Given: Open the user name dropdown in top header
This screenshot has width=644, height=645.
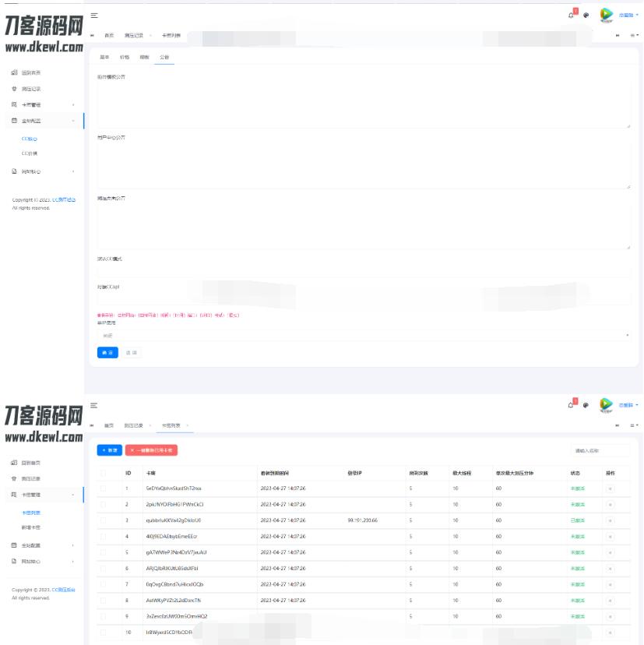Looking at the screenshot, I should (x=628, y=15).
